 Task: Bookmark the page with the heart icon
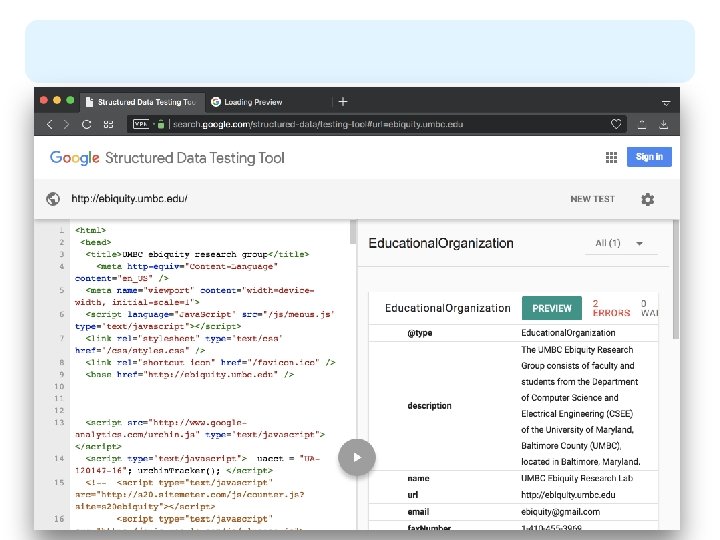coord(616,124)
